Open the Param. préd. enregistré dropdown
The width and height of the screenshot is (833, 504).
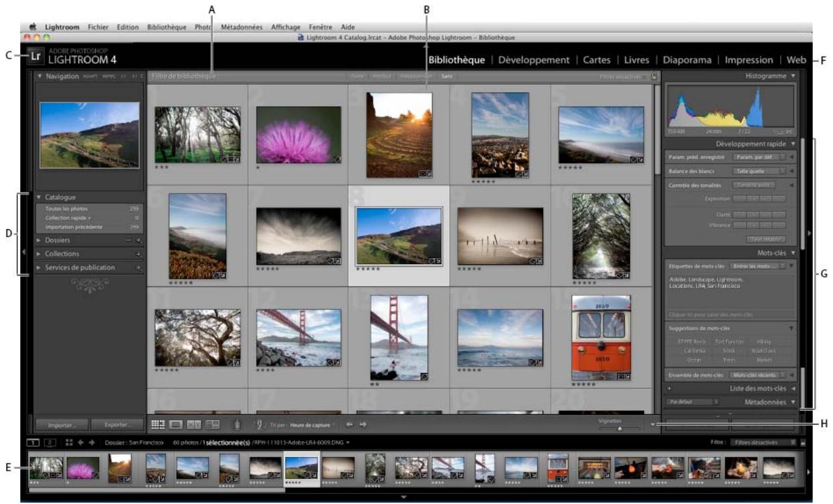pos(759,156)
